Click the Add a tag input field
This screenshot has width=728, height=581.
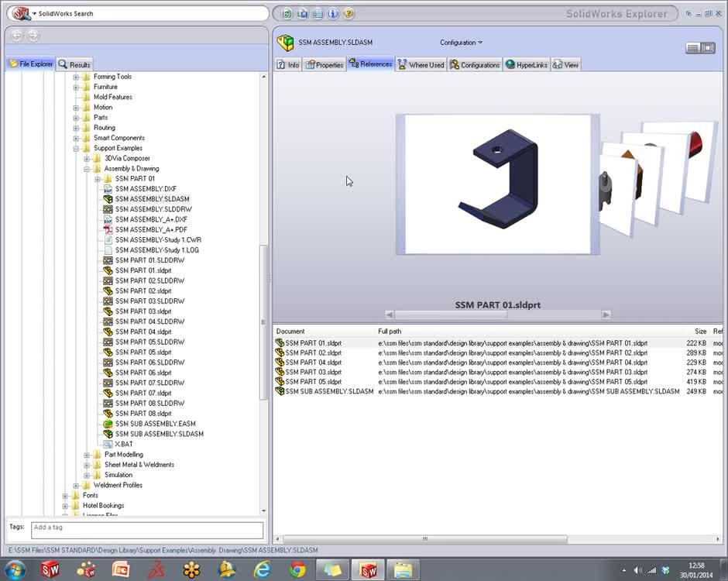147,528
